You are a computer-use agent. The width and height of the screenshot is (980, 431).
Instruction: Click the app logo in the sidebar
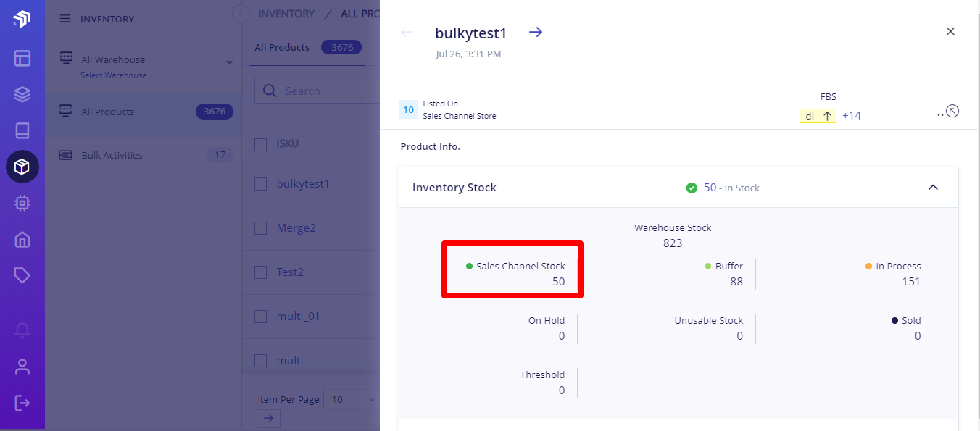pyautogui.click(x=22, y=20)
